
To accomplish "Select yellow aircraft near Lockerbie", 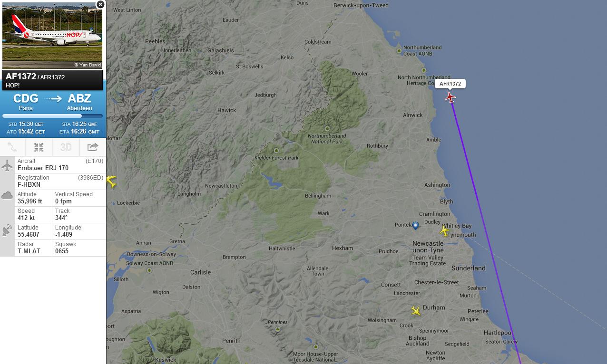I will click(x=112, y=181).
